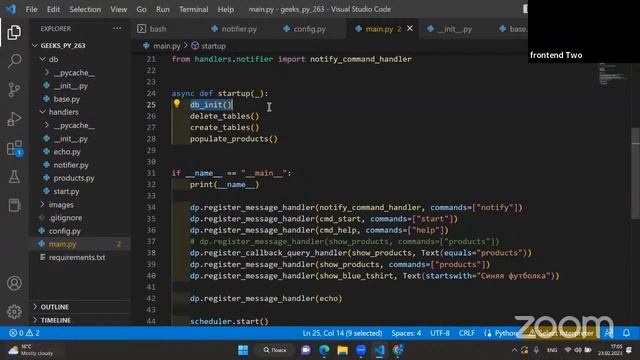Screen dimensions: 640x360
Task: Open the Search view in activity bar
Action: [14, 61]
